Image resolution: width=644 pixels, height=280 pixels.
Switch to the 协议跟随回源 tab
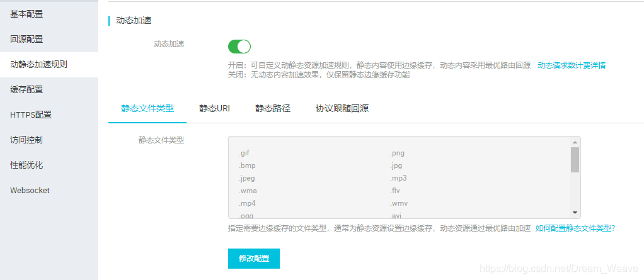pos(342,109)
